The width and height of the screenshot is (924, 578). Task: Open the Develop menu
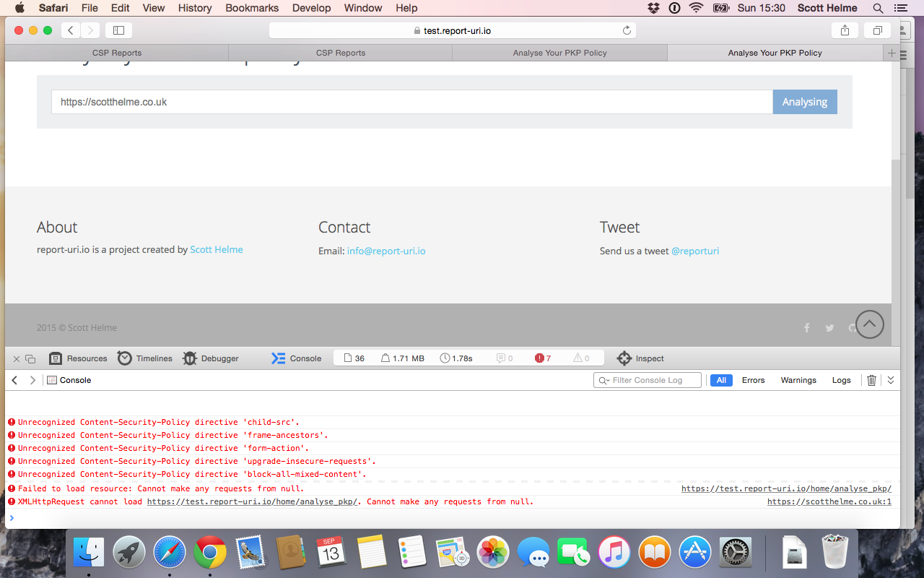[311, 8]
